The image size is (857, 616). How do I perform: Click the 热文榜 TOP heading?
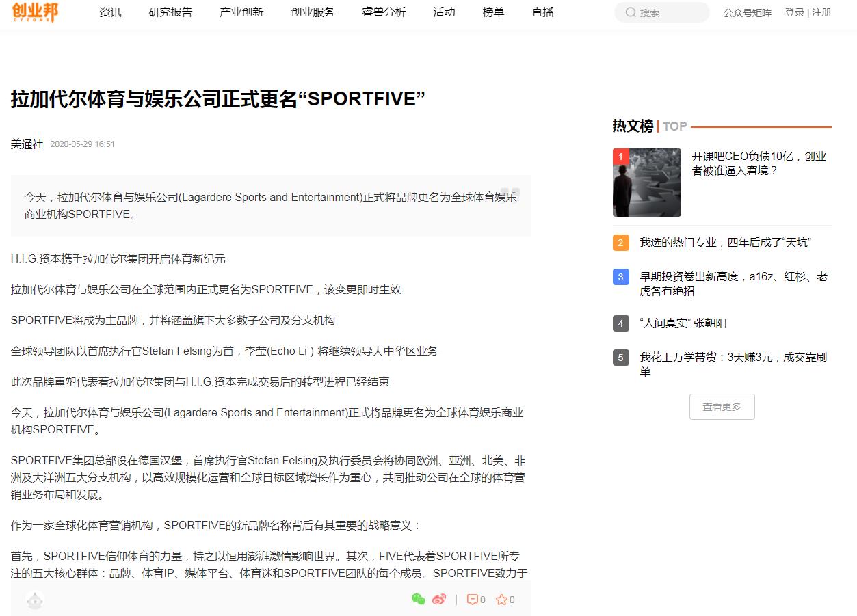pos(650,126)
